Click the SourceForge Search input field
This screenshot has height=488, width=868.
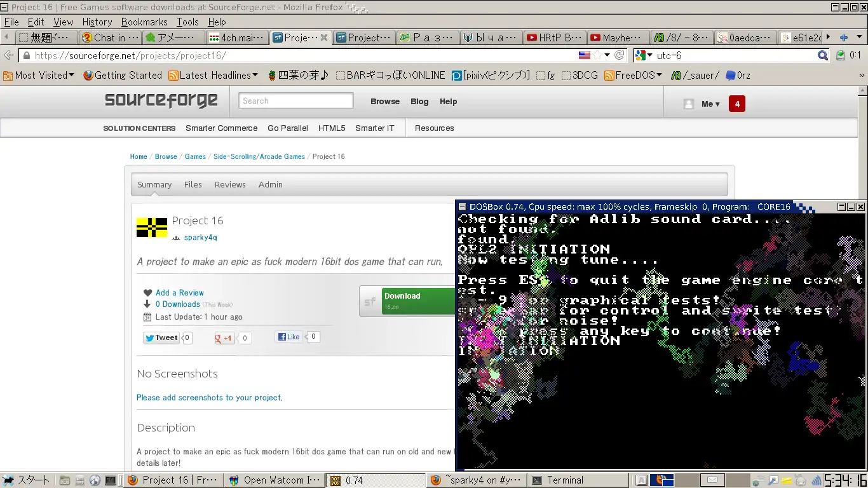(x=296, y=101)
